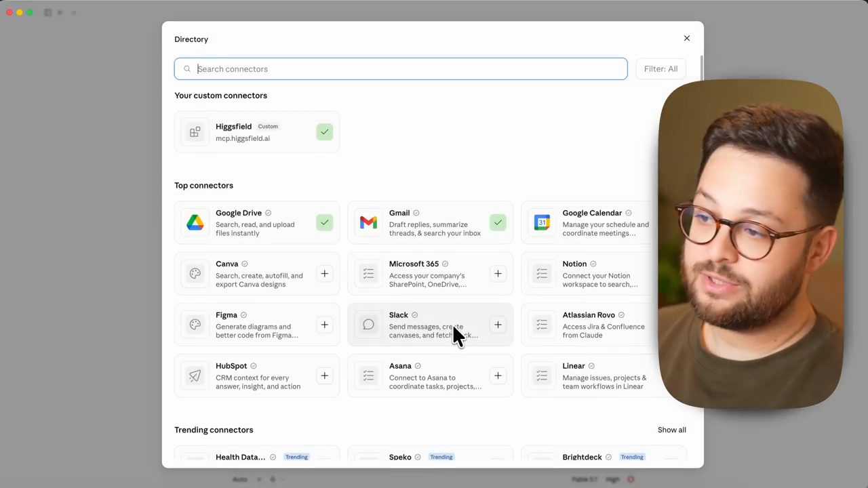Screen dimensions: 868x488
Task: Focus the Search connectors field
Action: tap(401, 68)
